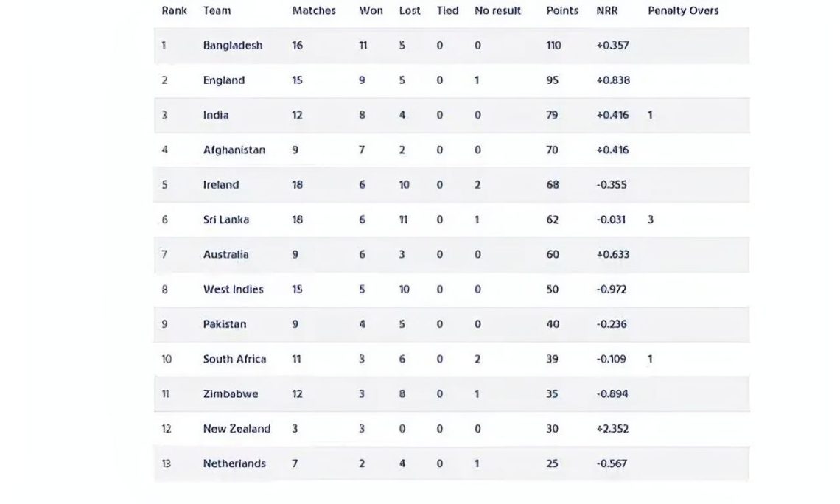Click the South Africa team name

[x=235, y=360]
